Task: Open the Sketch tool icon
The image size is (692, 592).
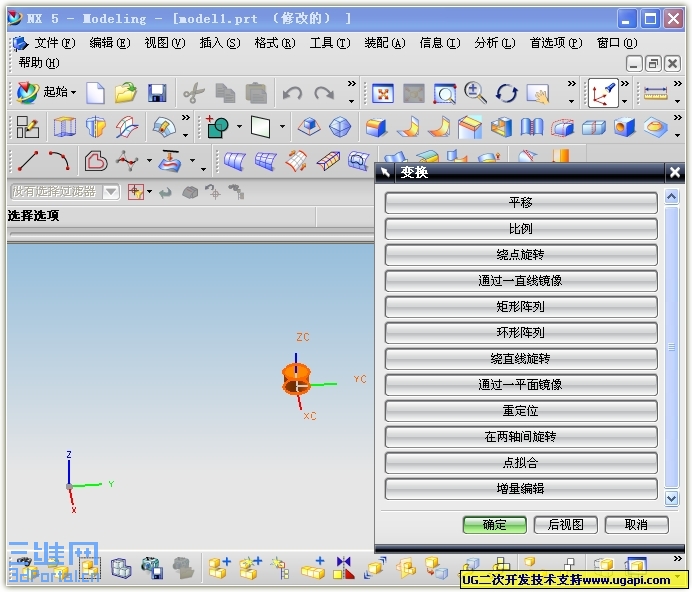Action: pyautogui.click(x=27, y=128)
